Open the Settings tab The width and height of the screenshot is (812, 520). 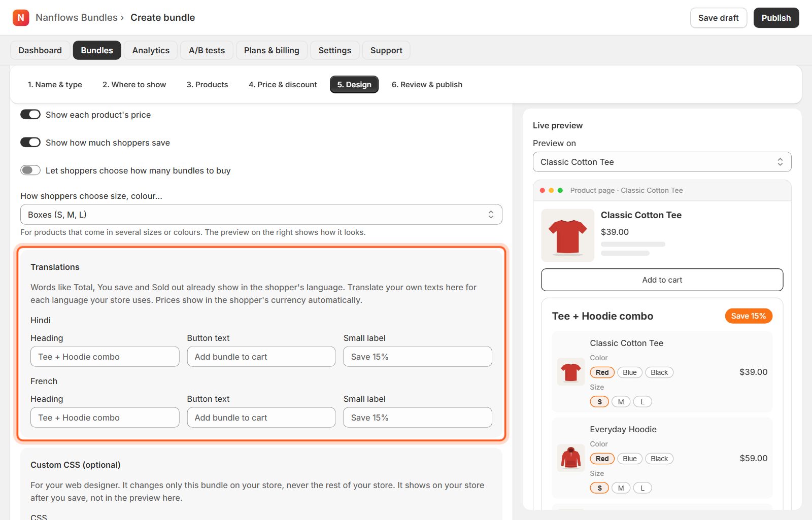point(335,50)
